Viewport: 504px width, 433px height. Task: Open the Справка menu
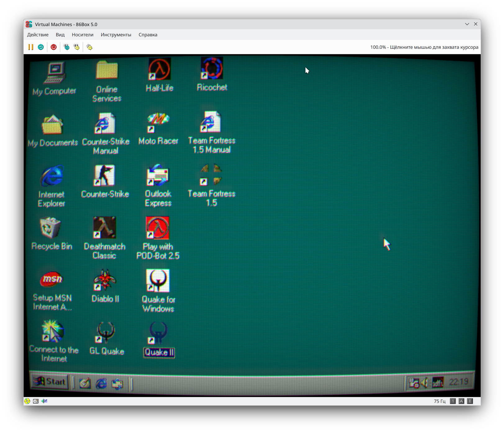[x=148, y=35]
